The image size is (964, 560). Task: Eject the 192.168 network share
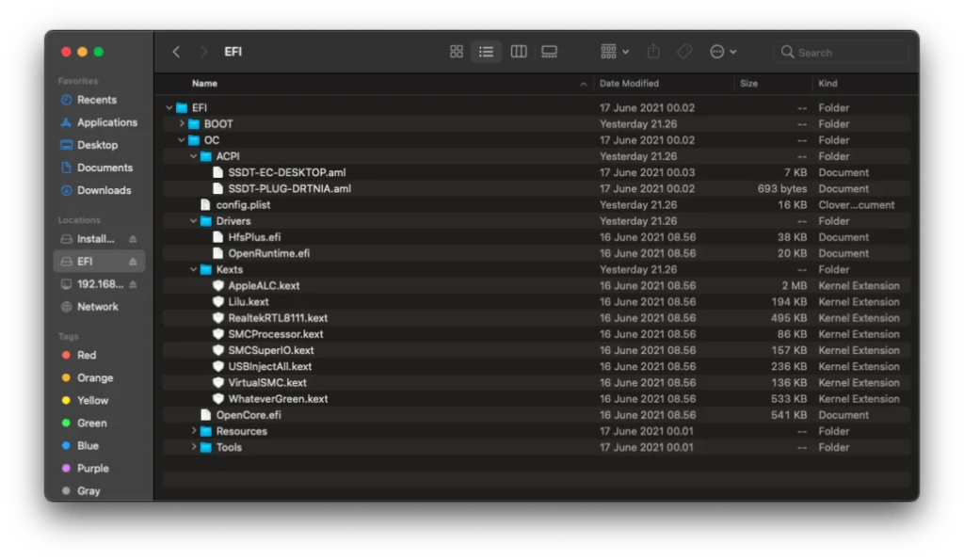click(x=133, y=284)
